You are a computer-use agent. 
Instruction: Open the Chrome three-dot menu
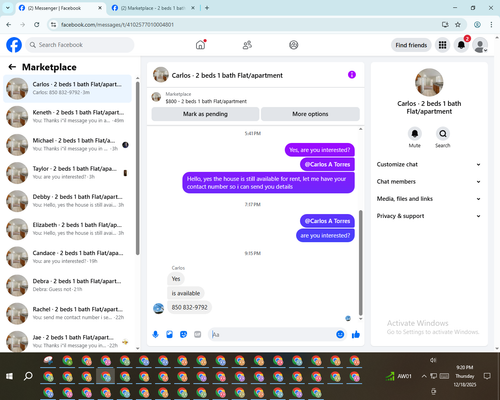[491, 24]
